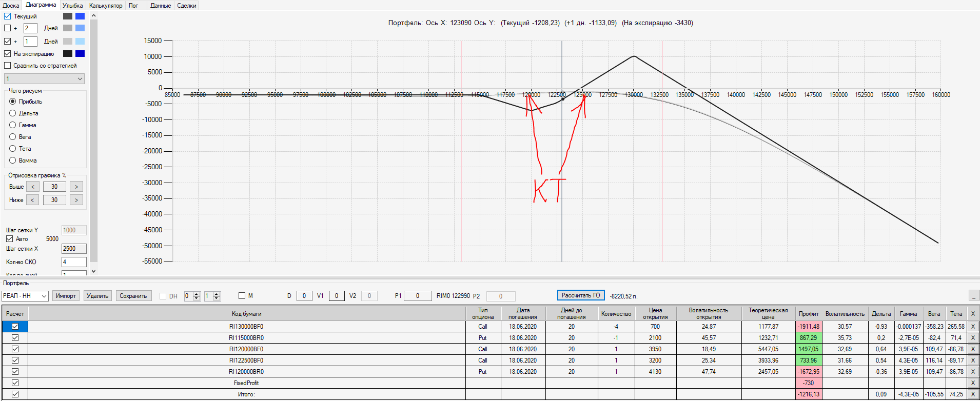Select the Прибыль radio button
This screenshot has height=401, width=980.
[13, 102]
